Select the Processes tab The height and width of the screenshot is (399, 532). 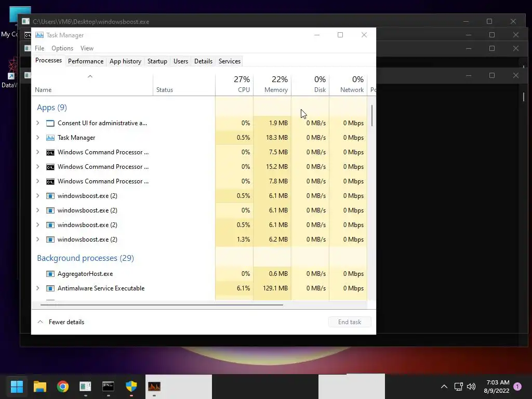48,60
